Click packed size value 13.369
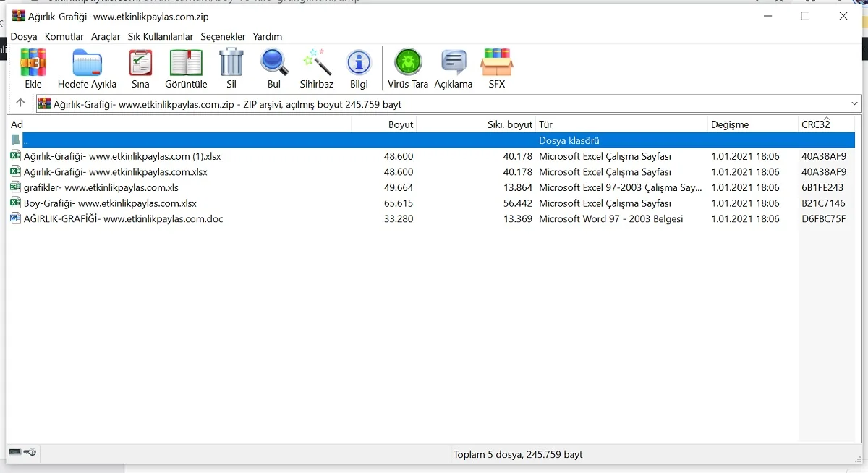Viewport: 868px width, 473px height. pos(518,218)
